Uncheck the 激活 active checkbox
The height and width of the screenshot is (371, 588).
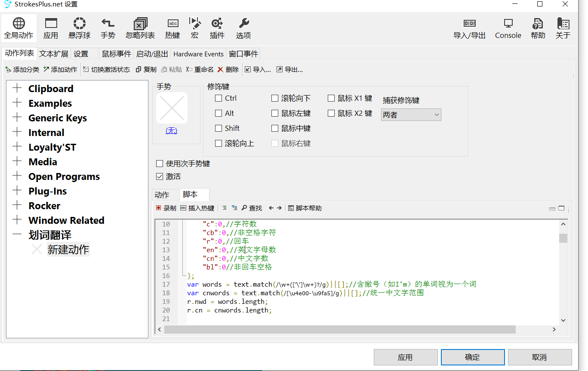pos(160,176)
